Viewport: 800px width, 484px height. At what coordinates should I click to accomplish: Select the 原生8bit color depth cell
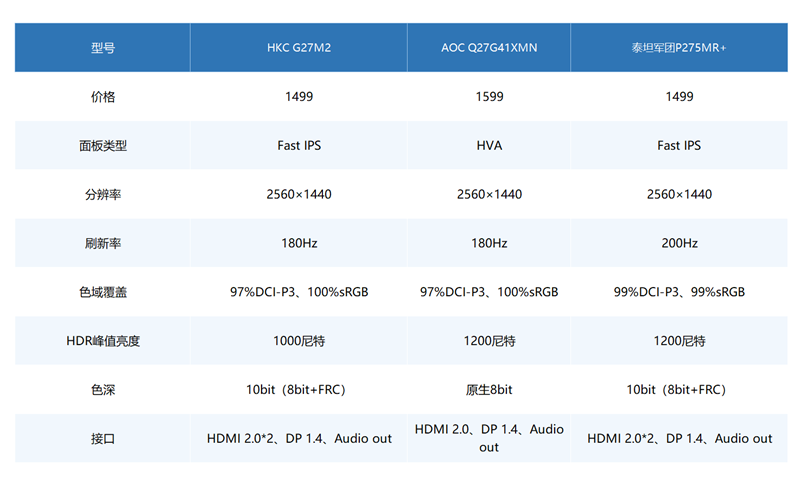click(489, 389)
